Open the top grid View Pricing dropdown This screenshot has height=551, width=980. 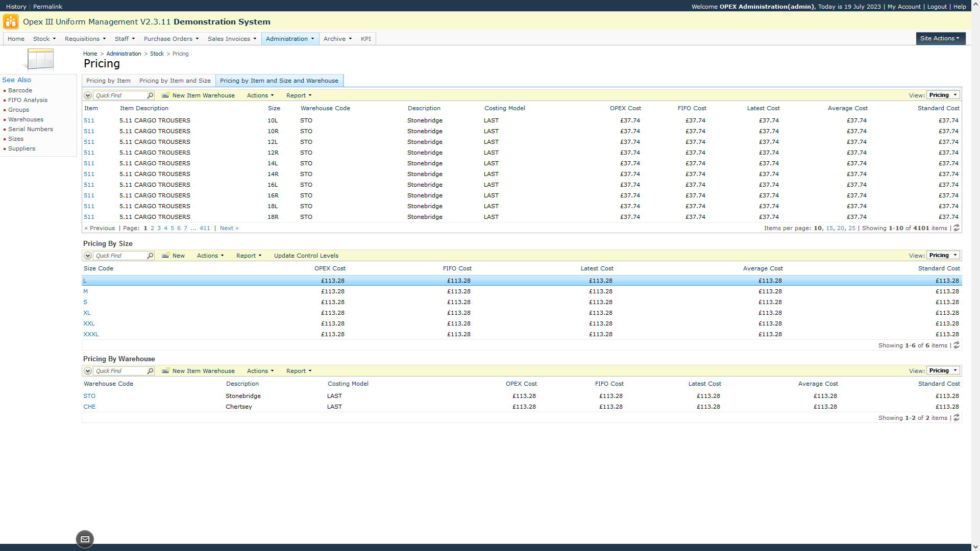tap(943, 95)
